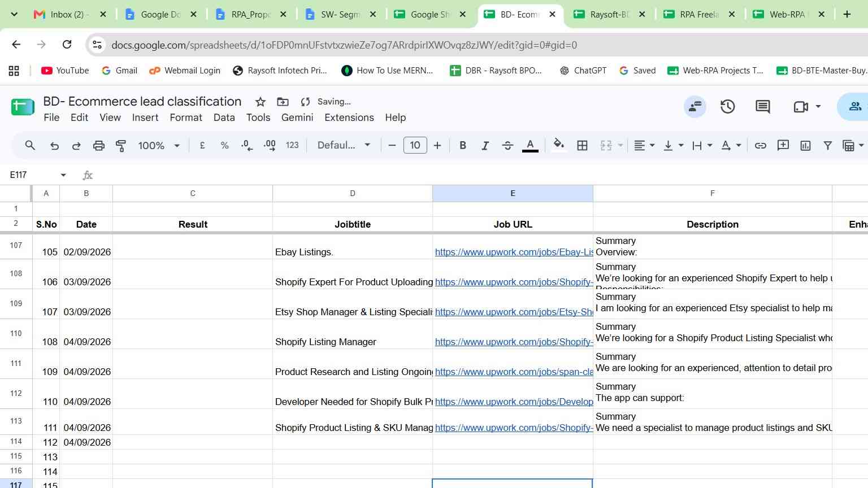
Task: Open the fill colour paint bucket
Action: (558, 146)
